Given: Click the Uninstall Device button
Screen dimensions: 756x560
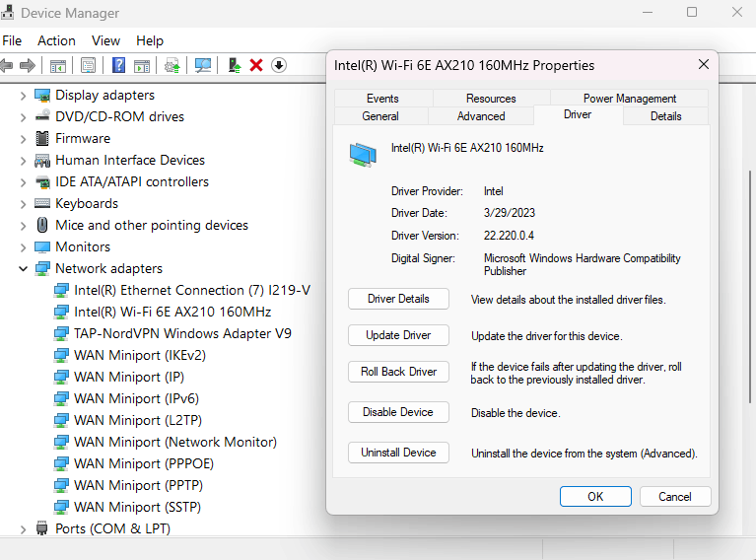Looking at the screenshot, I should (x=398, y=453).
